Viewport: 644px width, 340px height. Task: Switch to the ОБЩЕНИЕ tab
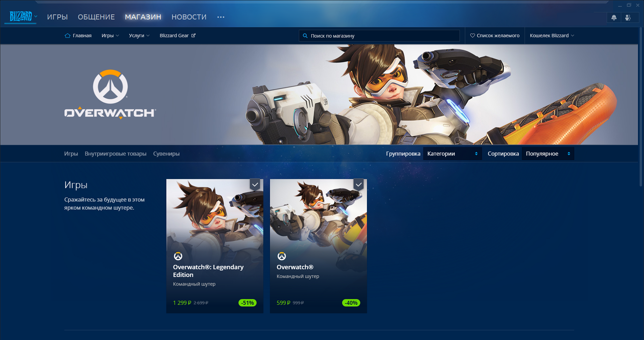point(96,17)
